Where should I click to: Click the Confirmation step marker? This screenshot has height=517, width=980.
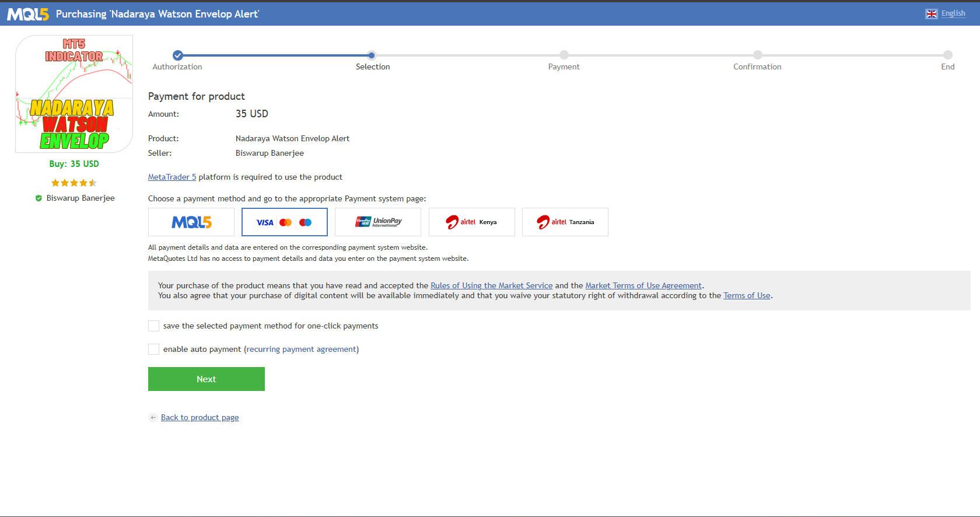coord(757,55)
